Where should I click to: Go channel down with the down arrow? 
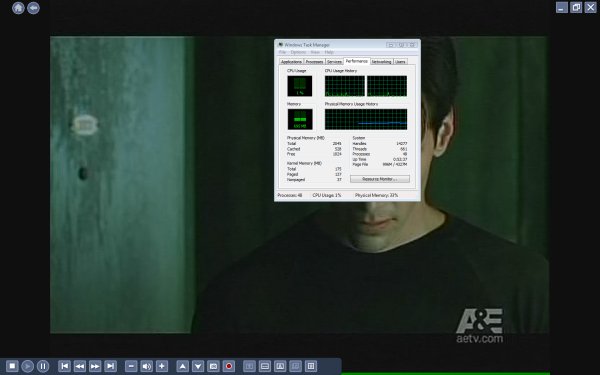198,366
